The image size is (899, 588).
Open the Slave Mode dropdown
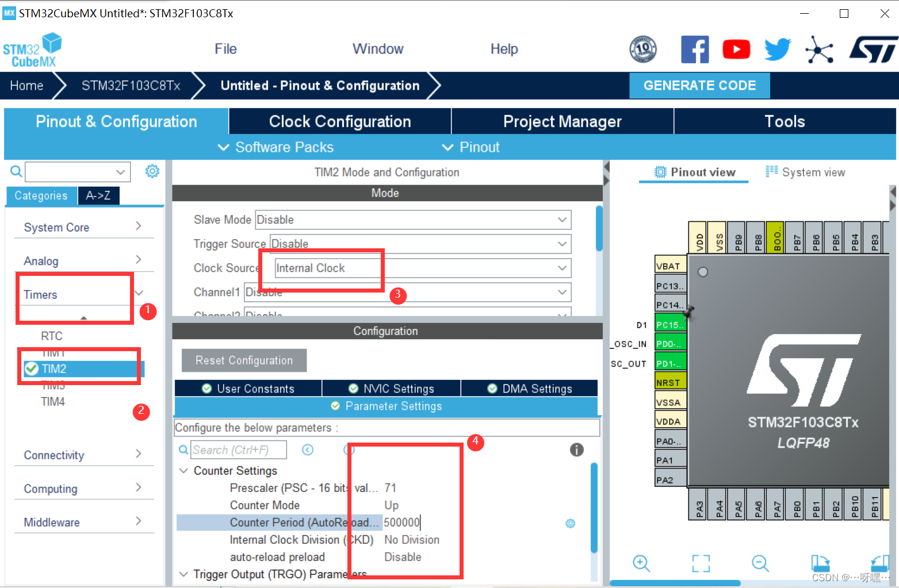click(562, 220)
